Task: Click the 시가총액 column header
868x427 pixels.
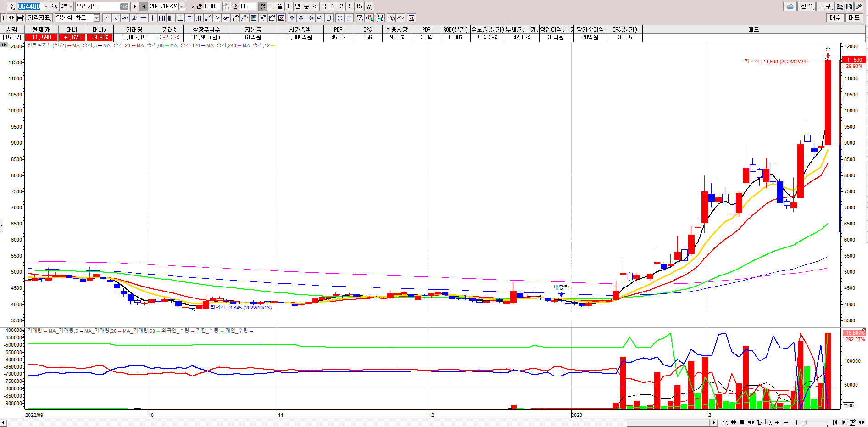Action: point(300,29)
